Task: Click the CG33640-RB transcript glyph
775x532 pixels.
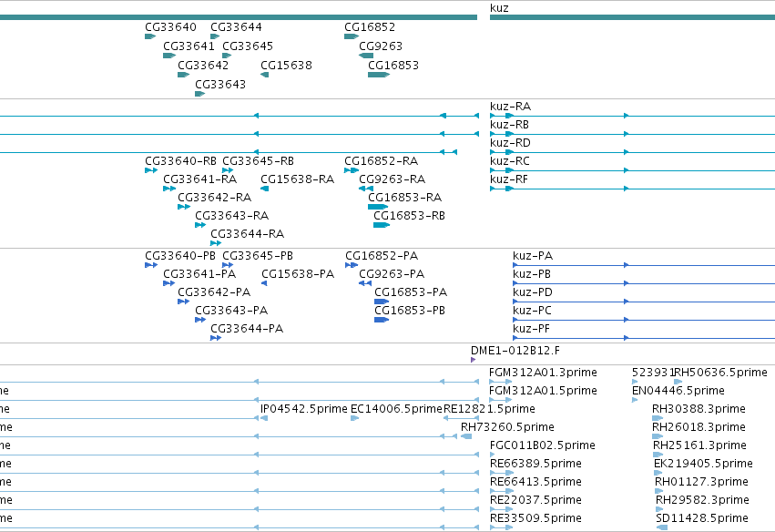Action: (151, 170)
